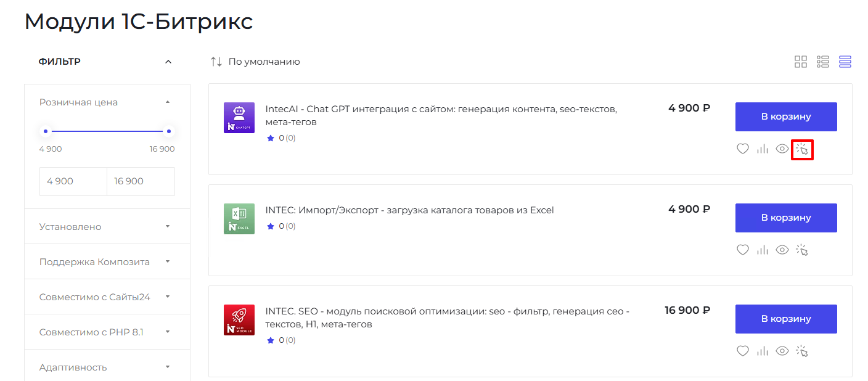868x381 pixels.
Task: Favorite the INTEC. SEO module (heart)
Action: tap(743, 351)
